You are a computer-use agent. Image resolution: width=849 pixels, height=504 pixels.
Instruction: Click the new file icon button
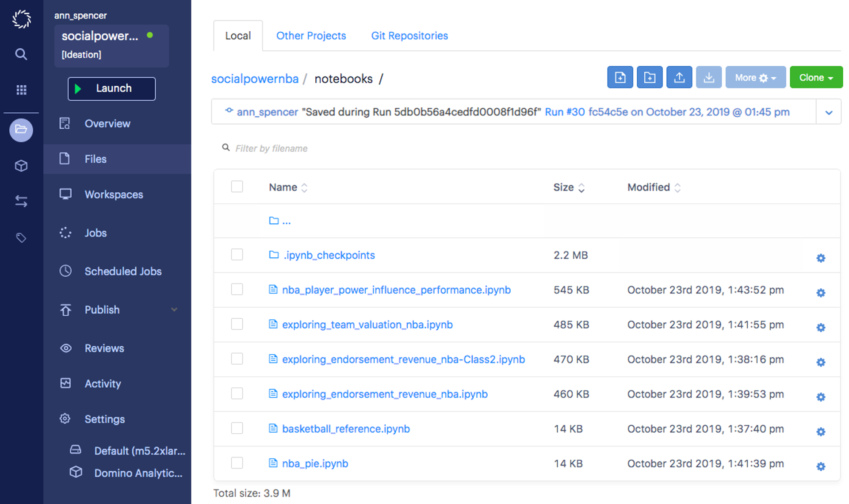620,77
